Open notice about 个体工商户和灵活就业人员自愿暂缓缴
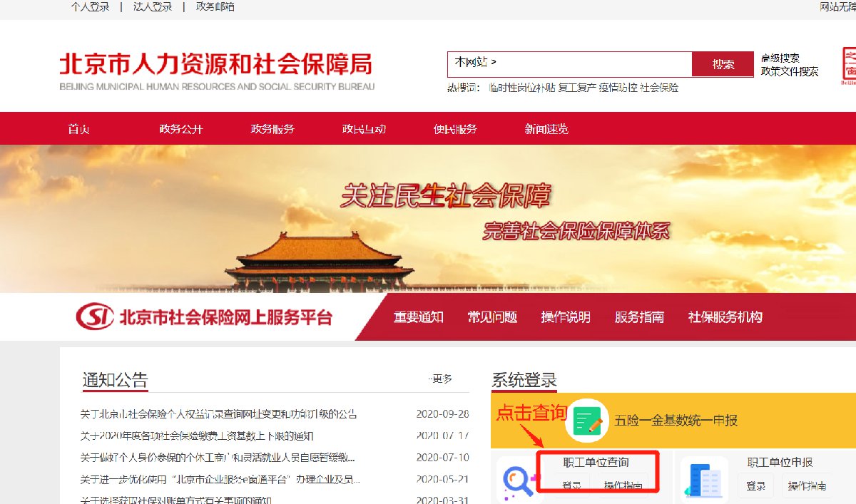This screenshot has height=504, width=856. pyautogui.click(x=218, y=457)
